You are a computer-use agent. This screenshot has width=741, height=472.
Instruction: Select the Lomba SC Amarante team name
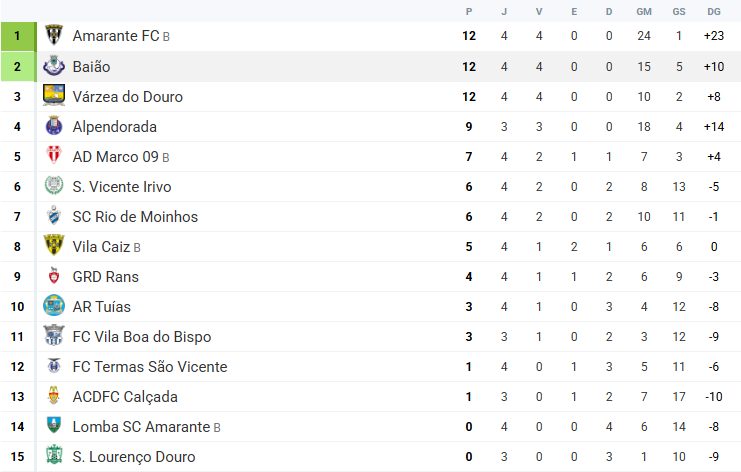(141, 427)
